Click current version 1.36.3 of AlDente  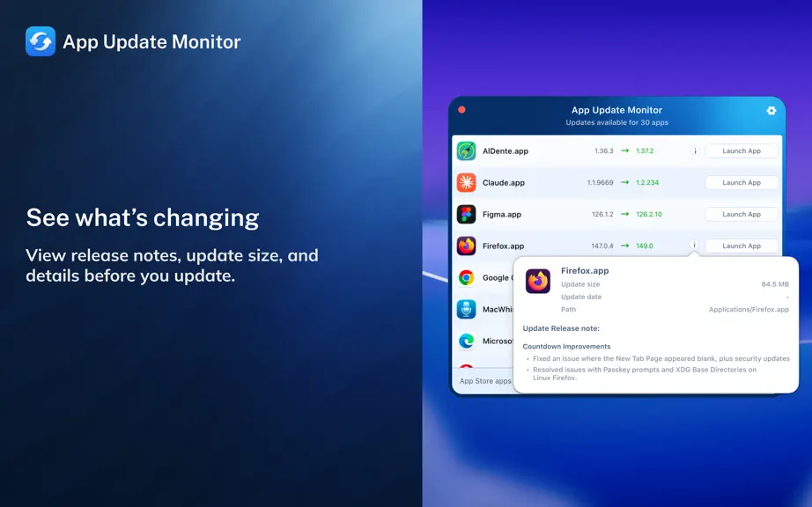[x=604, y=151]
